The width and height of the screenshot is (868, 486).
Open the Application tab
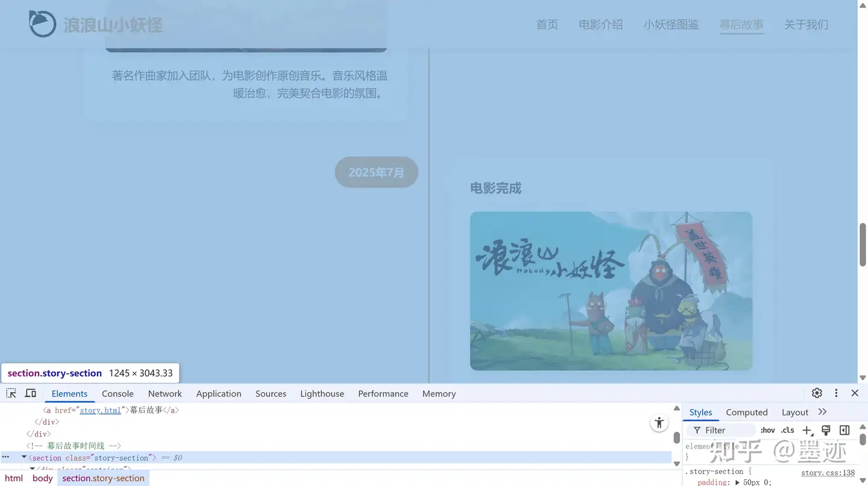coord(219,394)
